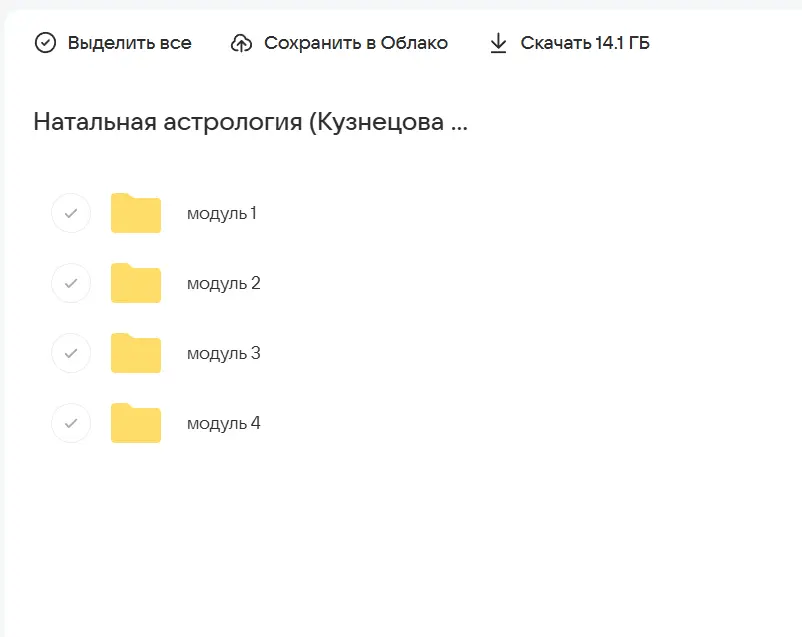Select the checkbox next to модуль 3
The image size is (802, 637).
(x=70, y=353)
